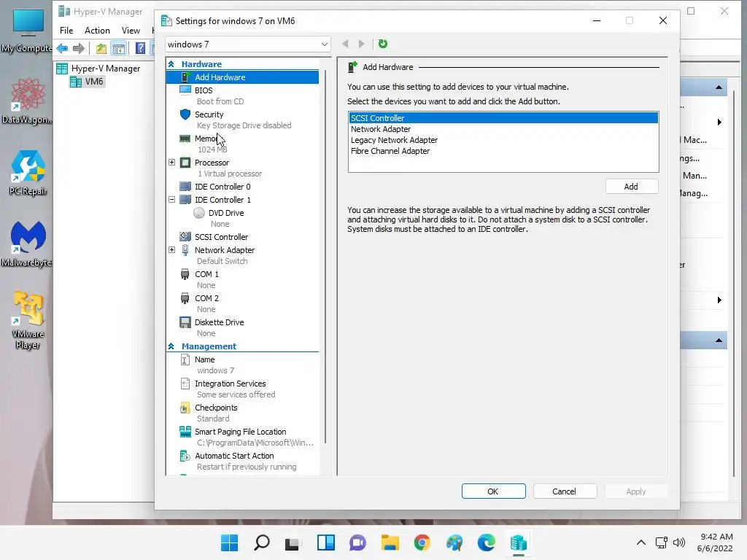Open the virtual machine selector dropdown
This screenshot has width=747, height=560.
248,44
